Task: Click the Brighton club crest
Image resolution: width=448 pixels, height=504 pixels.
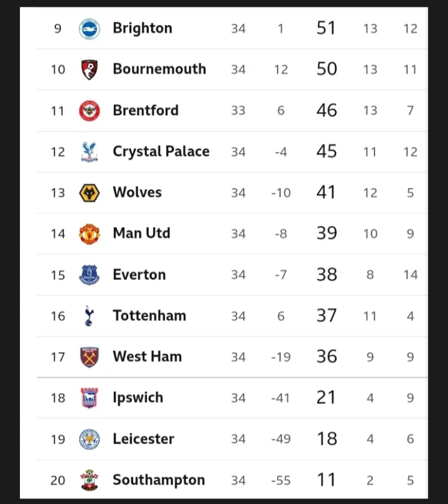Action: point(90,29)
